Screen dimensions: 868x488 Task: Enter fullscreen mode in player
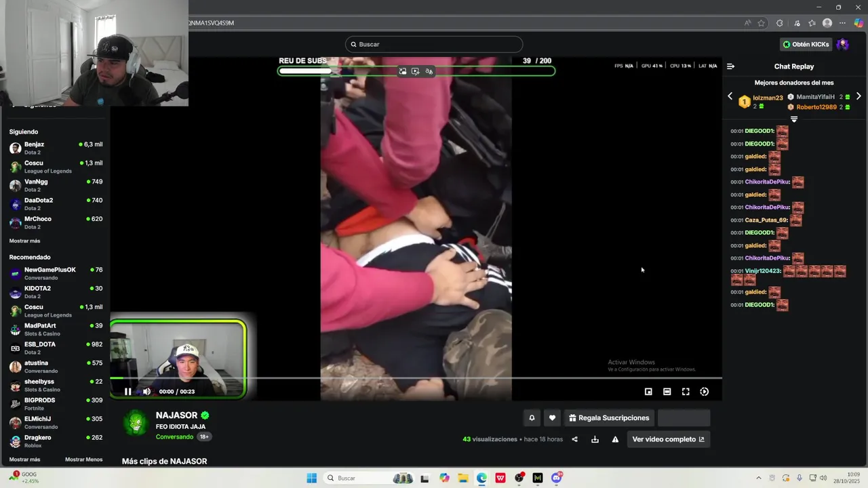[686, 391]
